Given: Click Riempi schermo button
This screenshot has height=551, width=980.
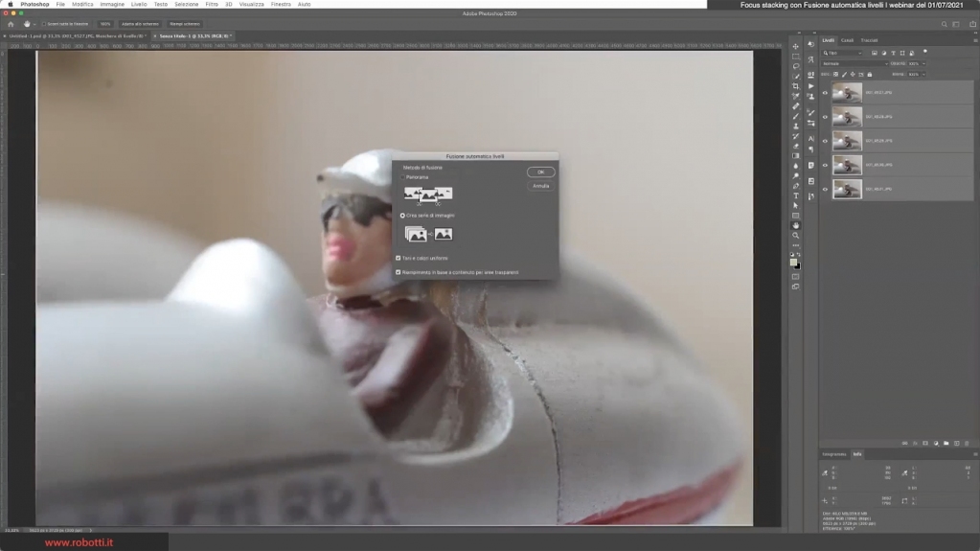Looking at the screenshot, I should [184, 24].
